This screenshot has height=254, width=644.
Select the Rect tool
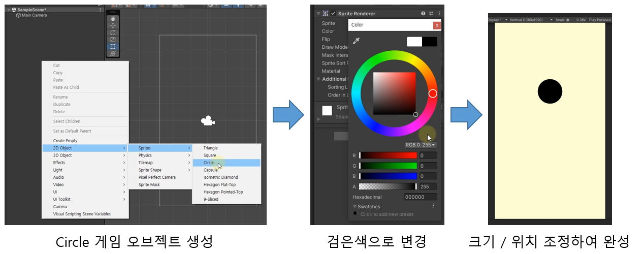click(x=113, y=47)
